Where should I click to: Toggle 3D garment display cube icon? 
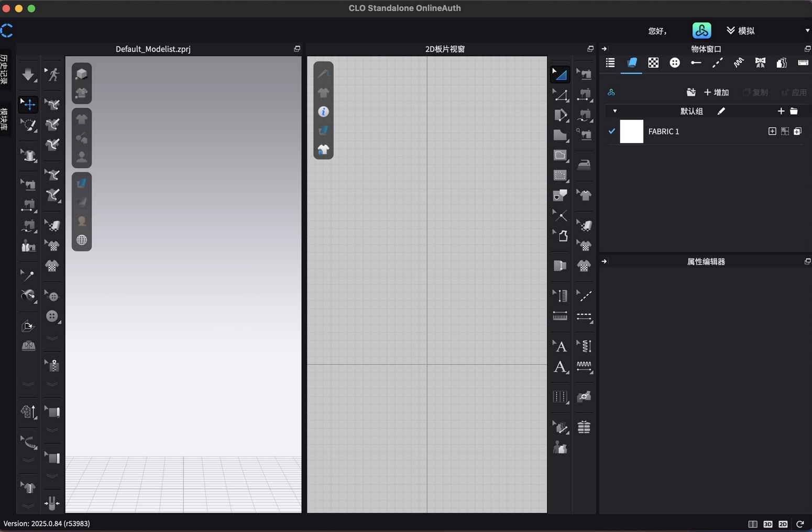(82, 74)
